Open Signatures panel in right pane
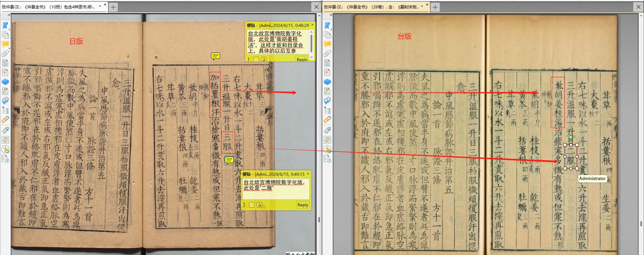Viewport: 644px width, 255px height. tap(327, 72)
